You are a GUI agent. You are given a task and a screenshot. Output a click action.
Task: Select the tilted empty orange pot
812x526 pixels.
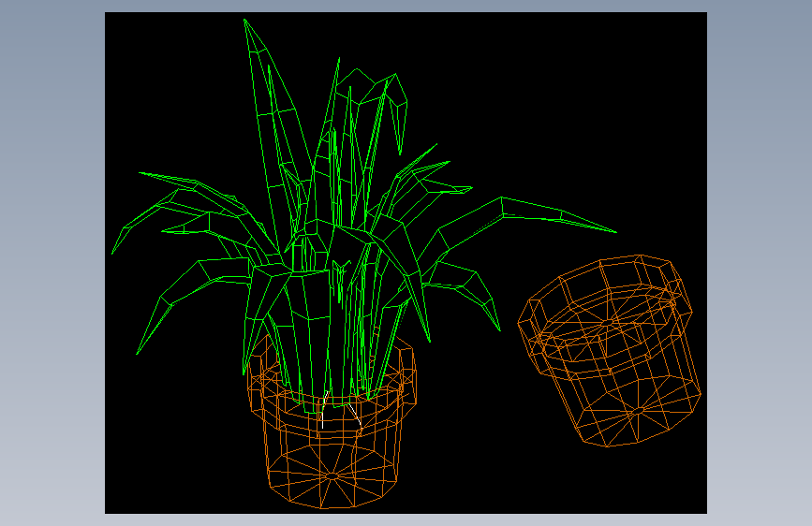[x=610, y=350]
